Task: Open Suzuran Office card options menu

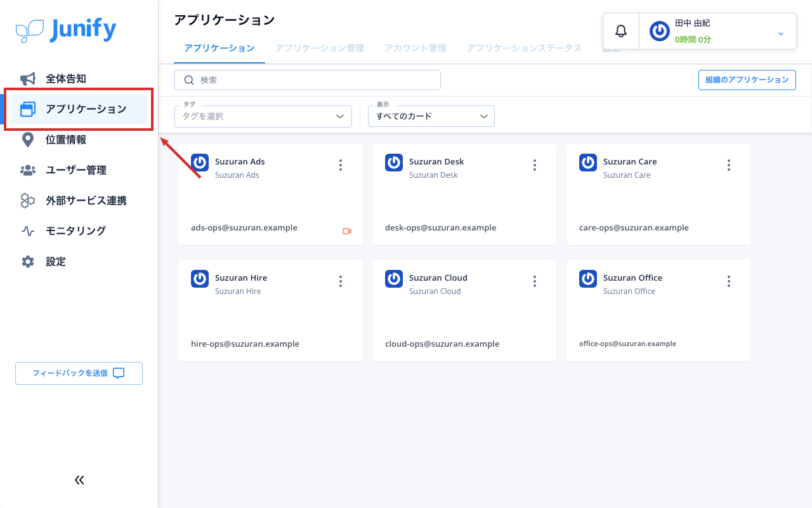Action: coord(729,281)
